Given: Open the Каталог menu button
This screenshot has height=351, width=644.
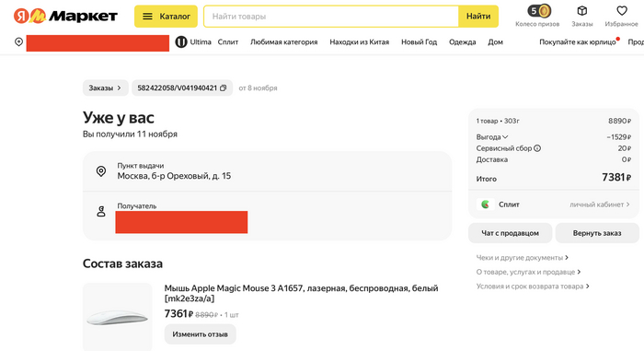Looking at the screenshot, I should (166, 17).
